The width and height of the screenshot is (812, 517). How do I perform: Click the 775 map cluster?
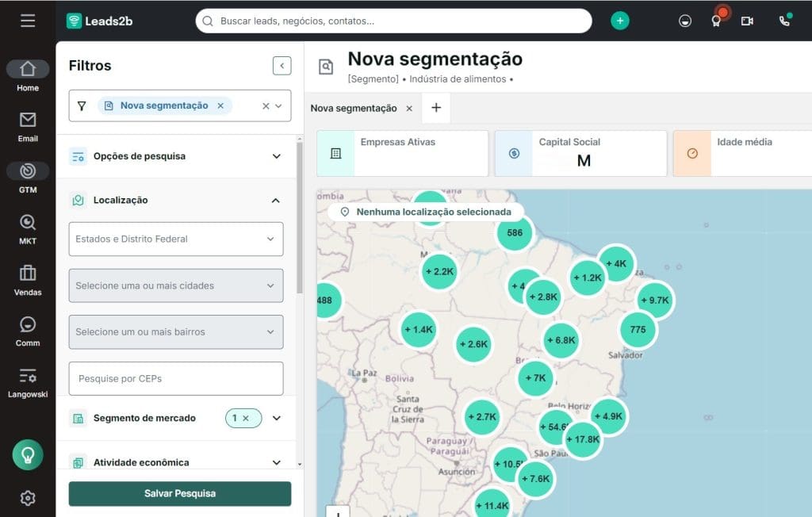tap(638, 330)
